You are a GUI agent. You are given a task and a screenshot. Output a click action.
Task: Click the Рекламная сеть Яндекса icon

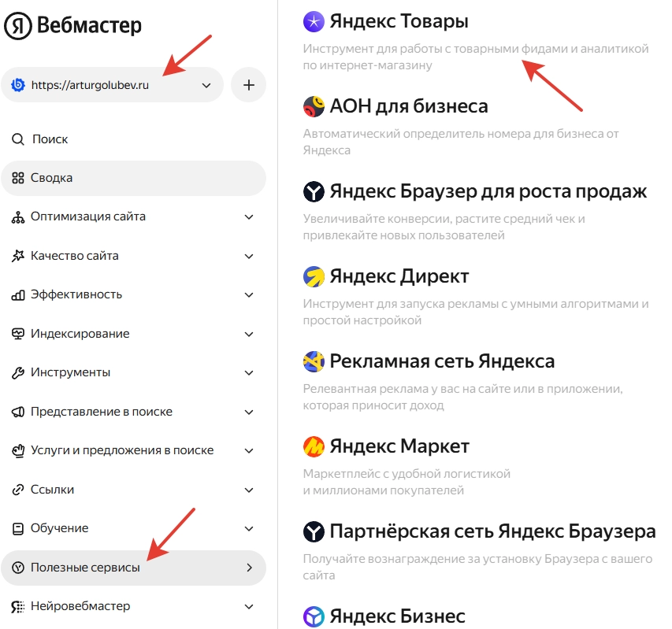[314, 362]
